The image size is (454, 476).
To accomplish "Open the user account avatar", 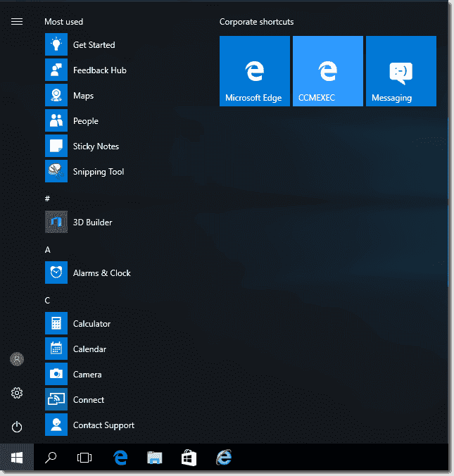I will click(17, 359).
